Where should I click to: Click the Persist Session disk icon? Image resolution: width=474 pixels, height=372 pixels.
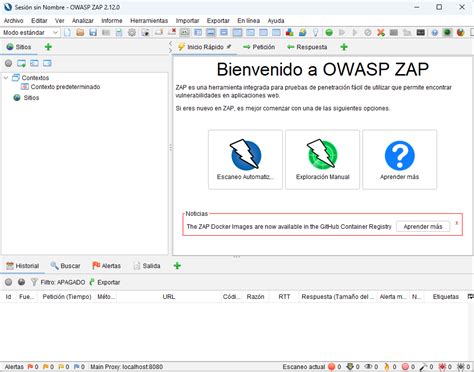point(93,32)
